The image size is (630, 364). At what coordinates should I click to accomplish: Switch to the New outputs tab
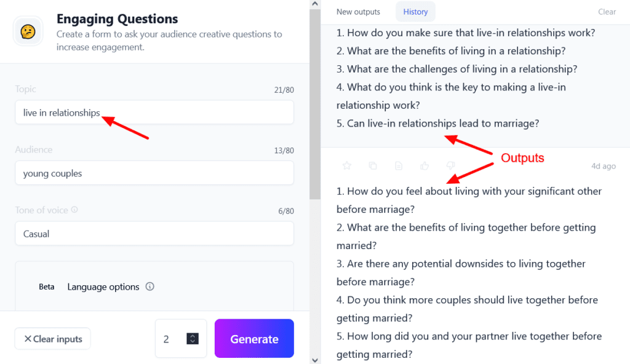pos(358,11)
